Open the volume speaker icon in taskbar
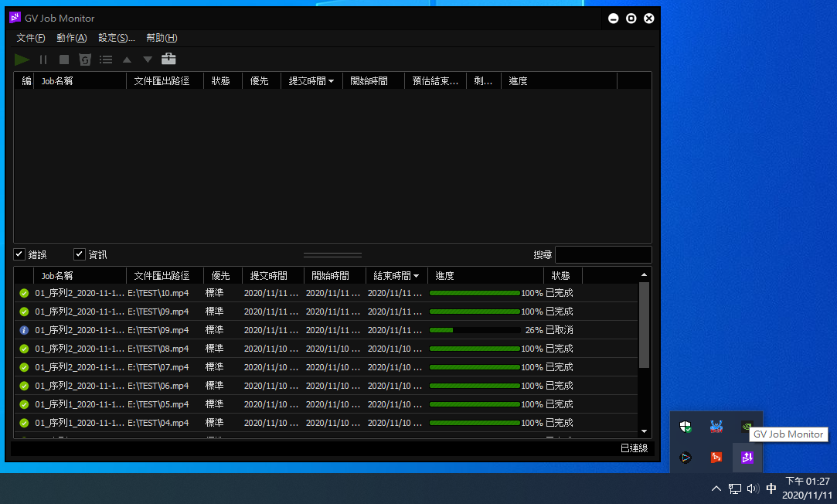This screenshot has width=837, height=504. [x=754, y=489]
